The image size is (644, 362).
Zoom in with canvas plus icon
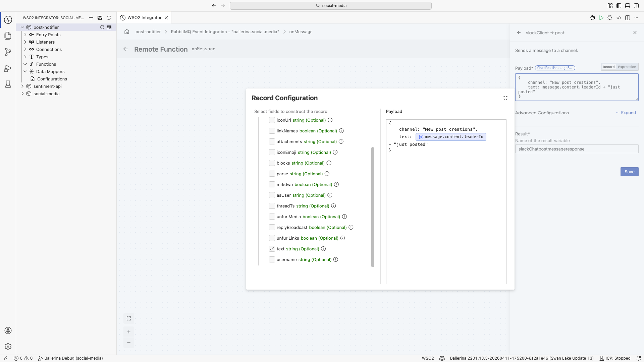(x=129, y=332)
